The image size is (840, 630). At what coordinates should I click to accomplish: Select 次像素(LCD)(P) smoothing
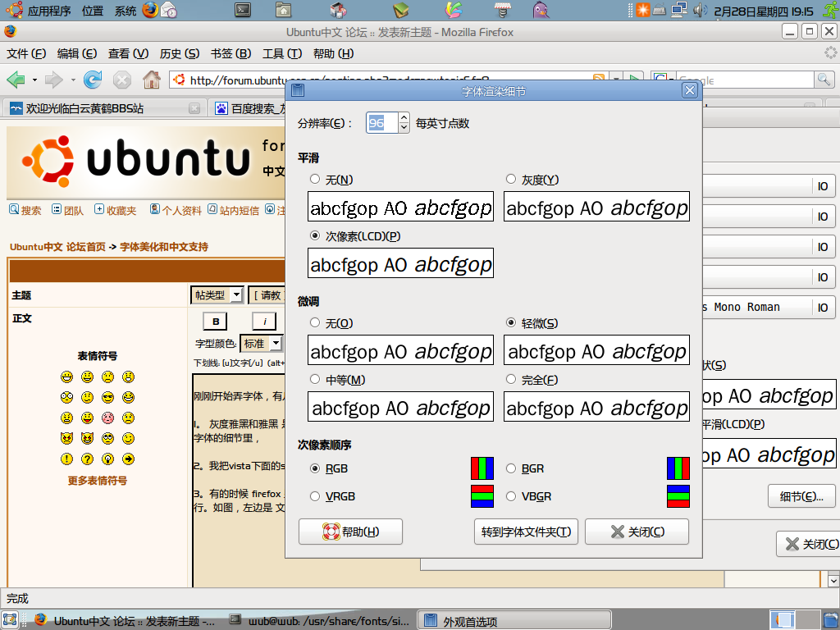tap(315, 235)
